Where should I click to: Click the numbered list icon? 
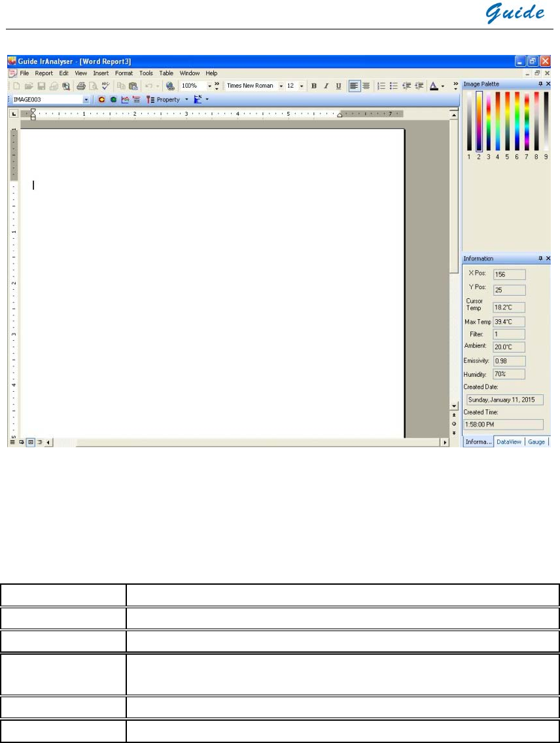[381, 86]
